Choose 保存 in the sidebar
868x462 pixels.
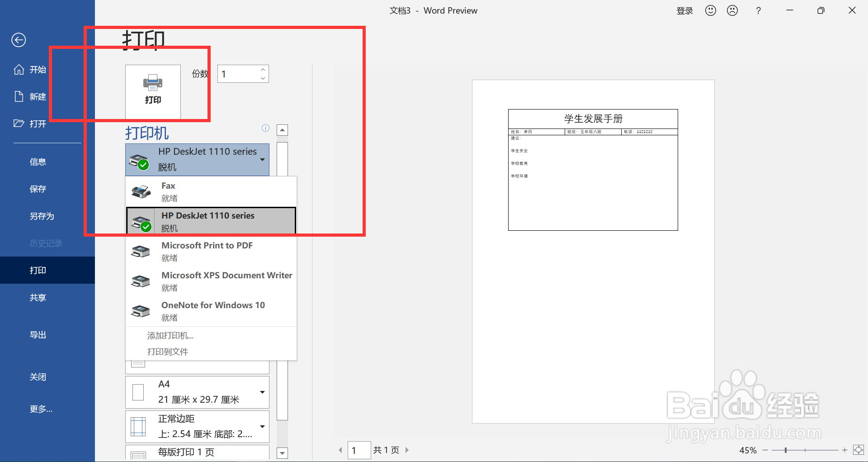[38, 189]
